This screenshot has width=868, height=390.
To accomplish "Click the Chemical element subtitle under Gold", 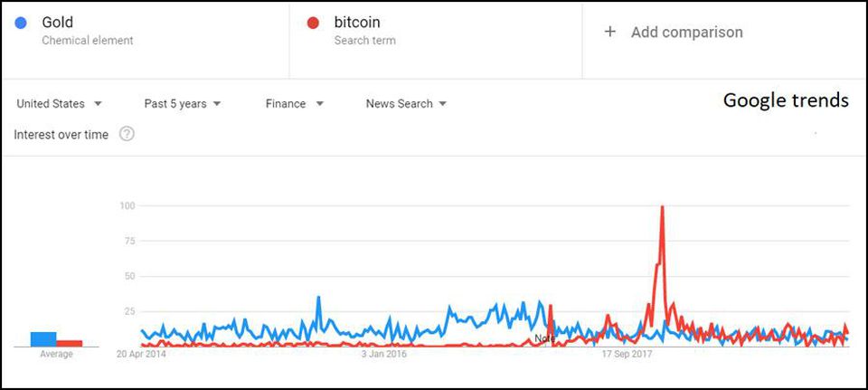I will click(88, 41).
